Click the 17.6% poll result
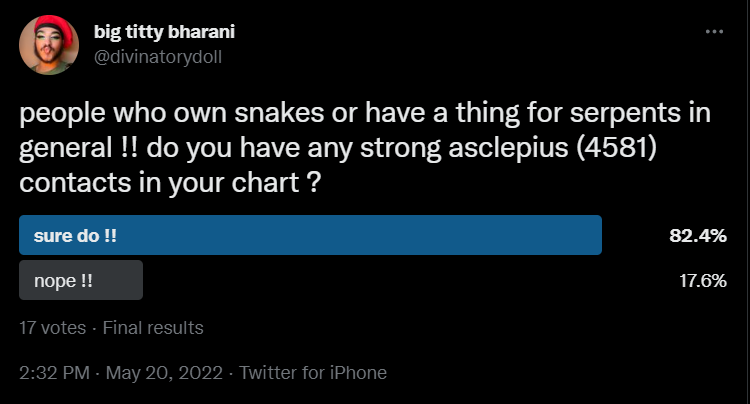 702,281
